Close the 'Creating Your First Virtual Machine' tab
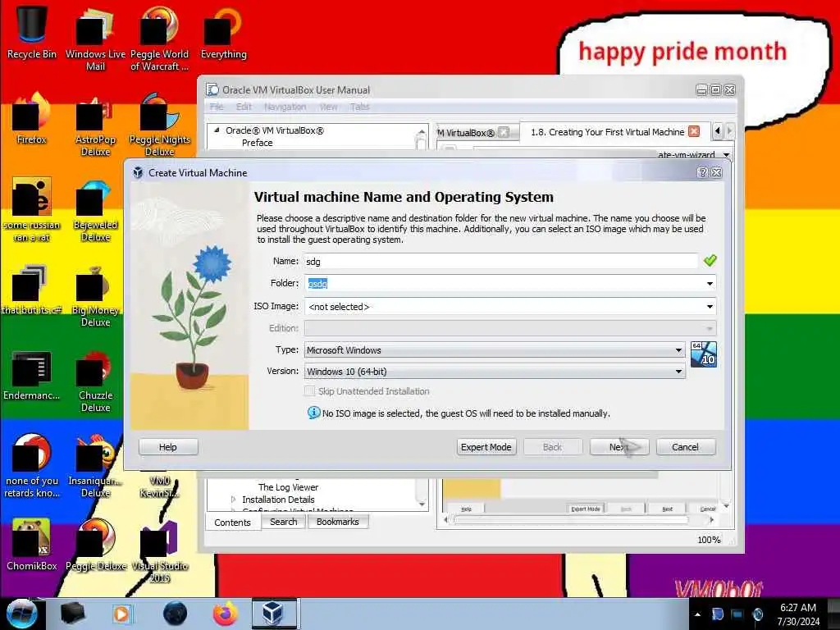This screenshot has width=840, height=630. pyautogui.click(x=694, y=131)
